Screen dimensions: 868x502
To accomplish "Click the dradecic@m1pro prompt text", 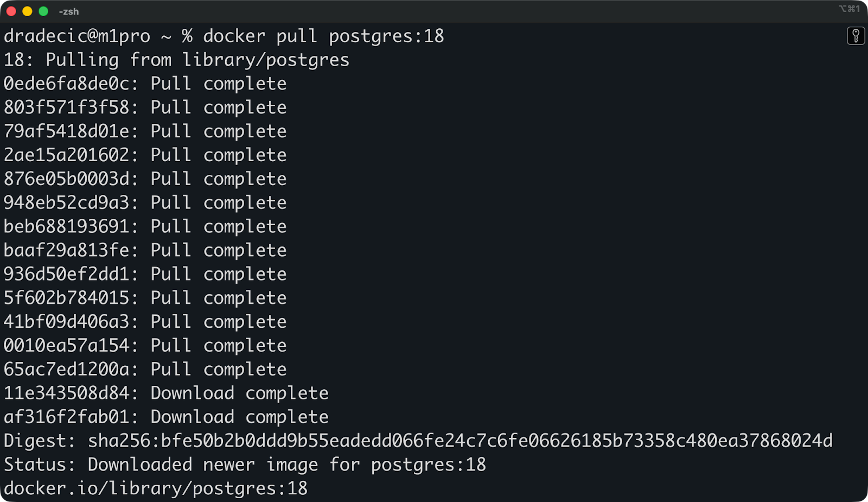I will point(76,36).
